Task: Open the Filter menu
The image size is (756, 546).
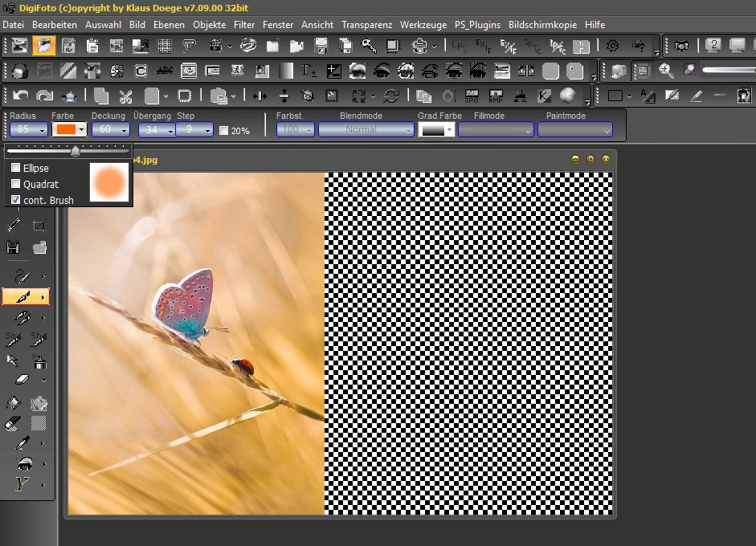Action: [x=244, y=25]
